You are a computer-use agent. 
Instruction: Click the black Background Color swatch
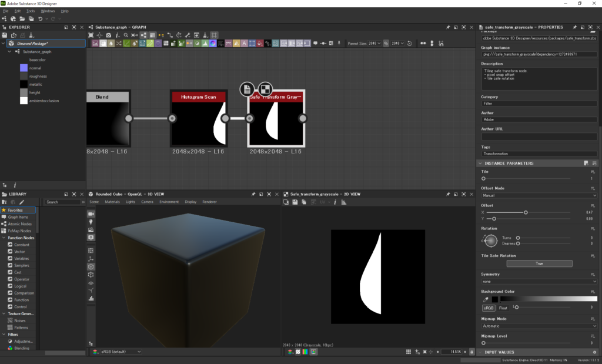pos(494,299)
